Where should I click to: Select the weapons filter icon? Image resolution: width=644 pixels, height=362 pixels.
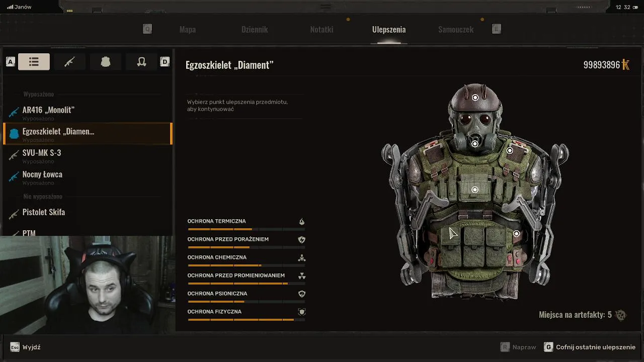click(x=69, y=62)
